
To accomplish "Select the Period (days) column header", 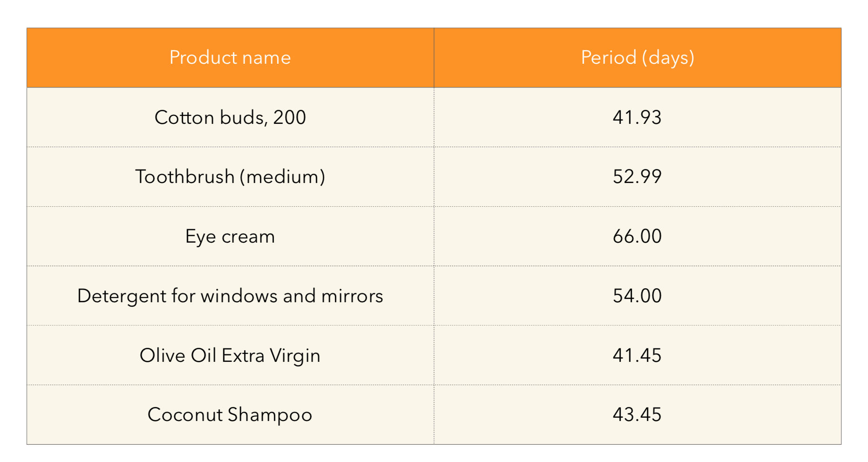I will click(x=637, y=58).
